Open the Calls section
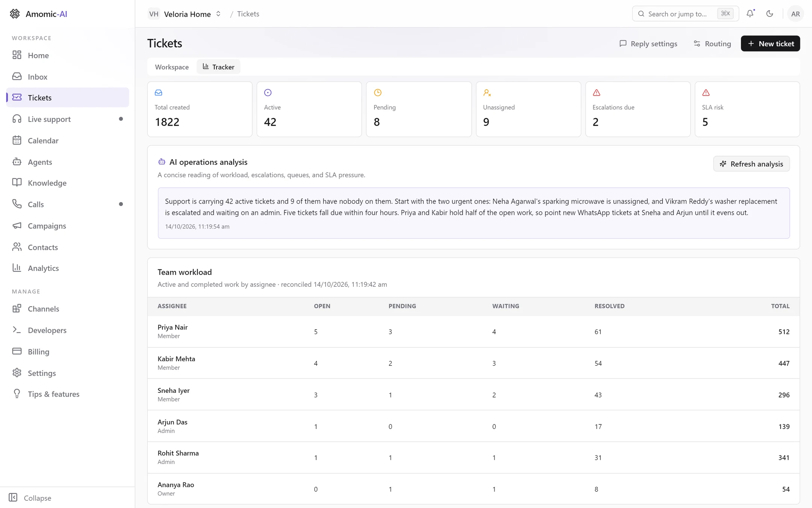 click(68, 204)
